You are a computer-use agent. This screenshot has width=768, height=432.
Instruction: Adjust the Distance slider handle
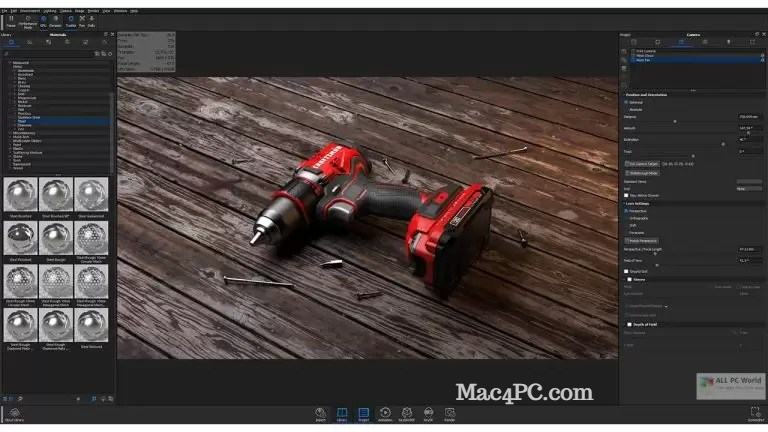point(675,121)
